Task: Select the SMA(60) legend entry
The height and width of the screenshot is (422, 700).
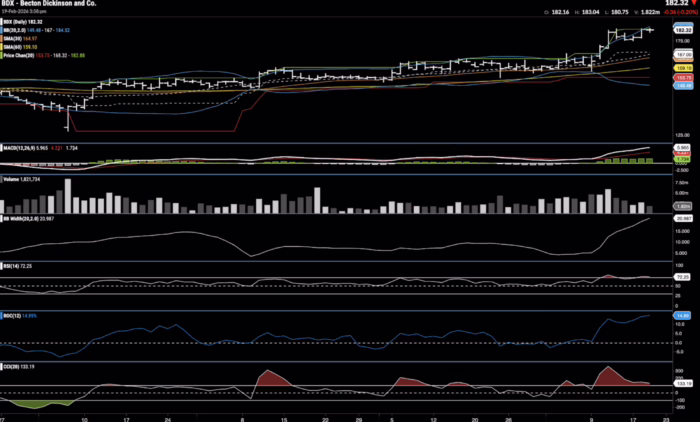Action: 20,47
